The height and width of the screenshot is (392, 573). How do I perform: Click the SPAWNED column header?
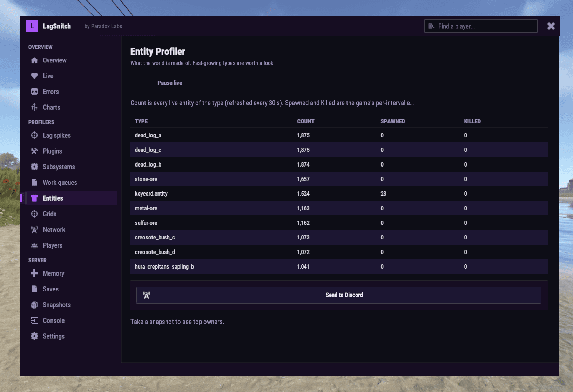click(393, 121)
